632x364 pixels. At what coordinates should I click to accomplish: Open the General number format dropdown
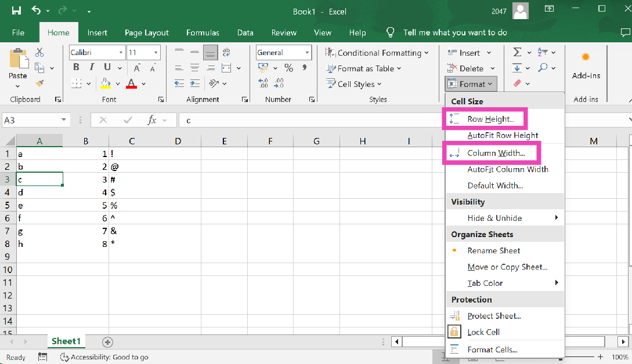(x=306, y=53)
